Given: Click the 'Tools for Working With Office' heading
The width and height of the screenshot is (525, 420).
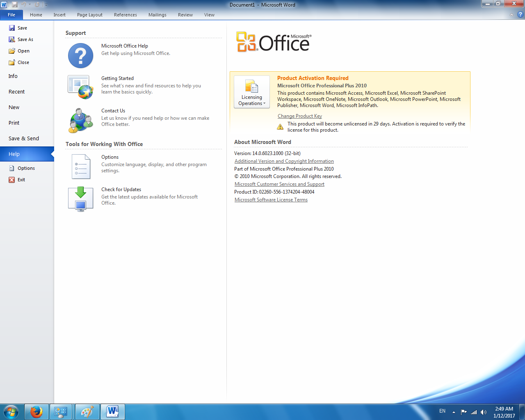Looking at the screenshot, I should (x=104, y=144).
